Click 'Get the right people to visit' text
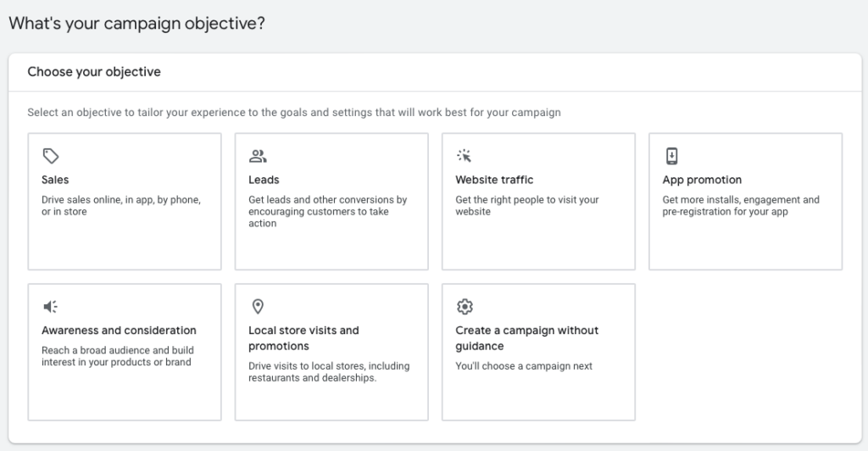868x451 pixels. click(527, 205)
